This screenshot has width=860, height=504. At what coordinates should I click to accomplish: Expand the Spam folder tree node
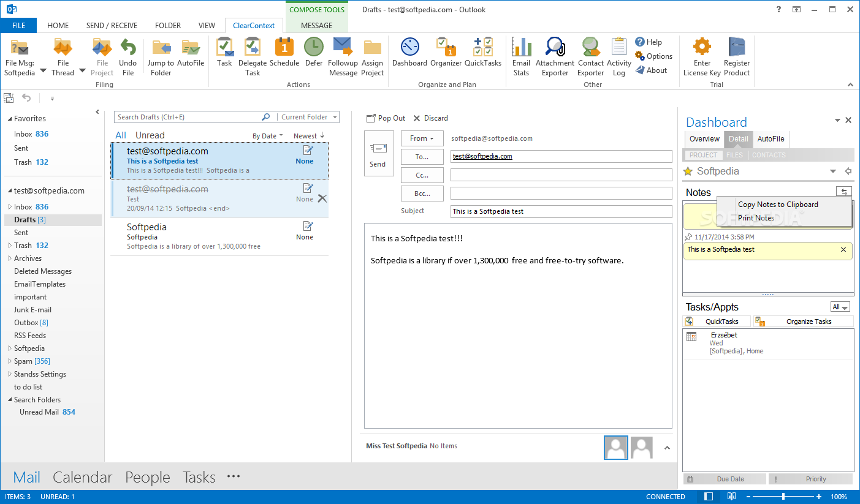click(x=9, y=361)
